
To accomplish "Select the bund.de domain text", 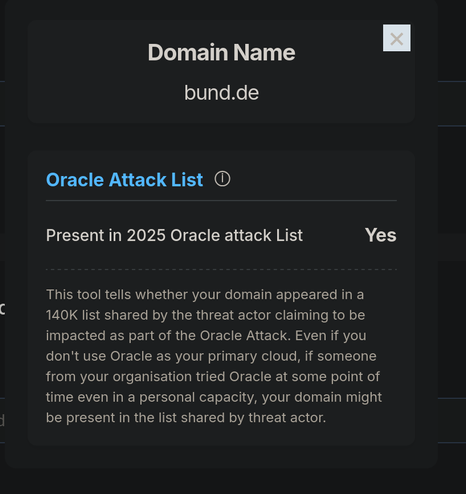I will (x=221, y=93).
